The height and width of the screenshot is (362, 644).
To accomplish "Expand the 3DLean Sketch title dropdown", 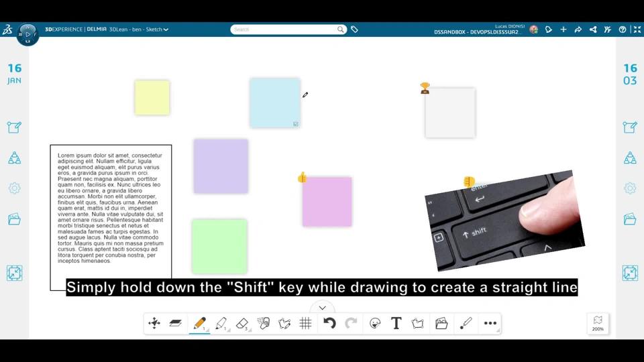I will [x=166, y=29].
